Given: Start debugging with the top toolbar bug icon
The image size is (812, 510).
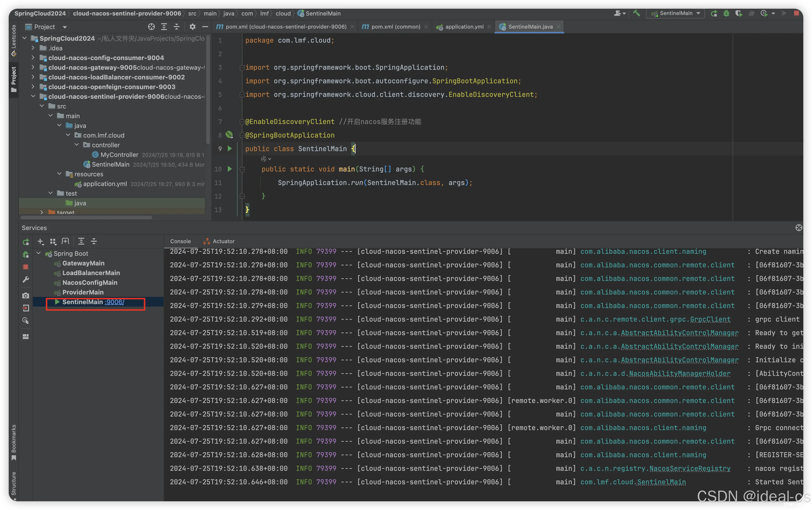Looking at the screenshot, I should tap(726, 13).
